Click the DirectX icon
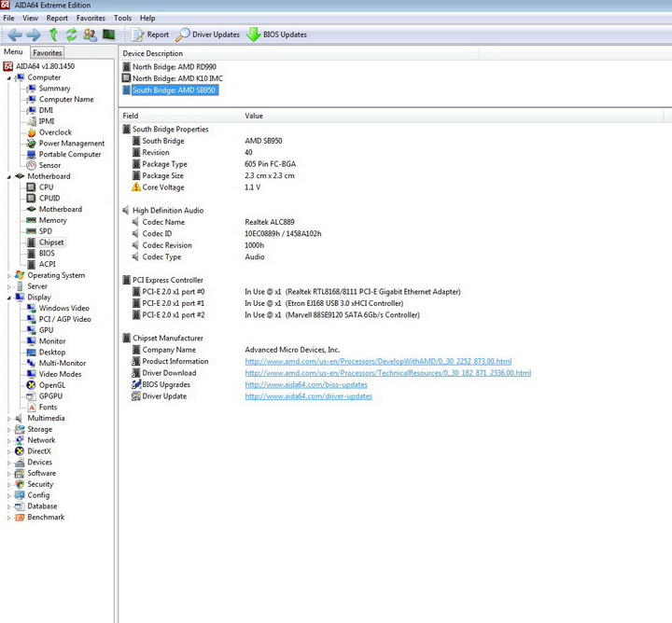This screenshot has height=623, width=672. 20,451
